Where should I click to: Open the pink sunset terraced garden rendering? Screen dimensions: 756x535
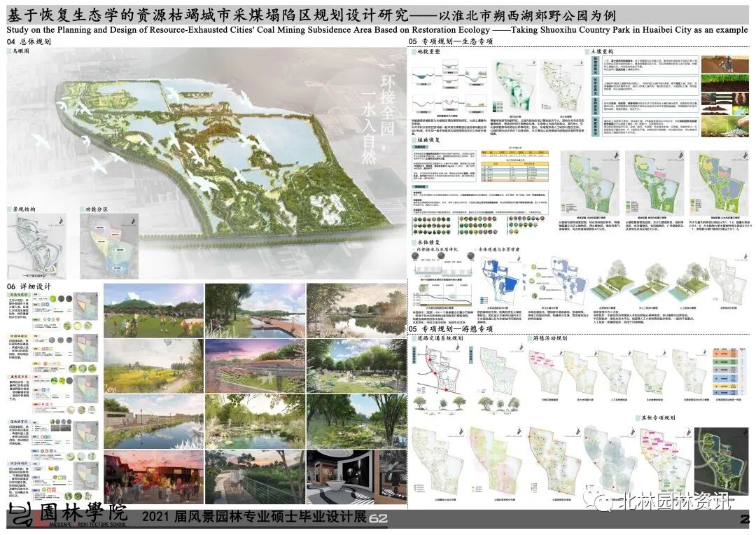point(255,366)
